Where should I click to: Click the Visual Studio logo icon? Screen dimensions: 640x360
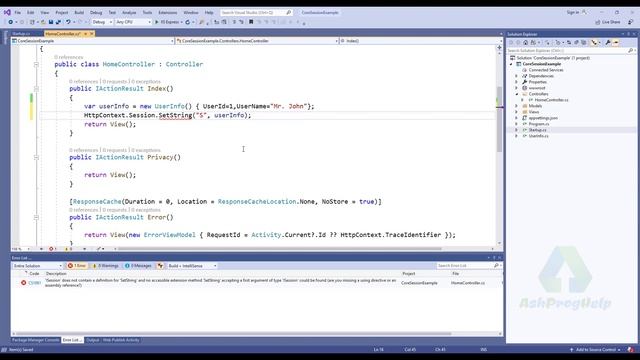pyautogui.click(x=7, y=12)
